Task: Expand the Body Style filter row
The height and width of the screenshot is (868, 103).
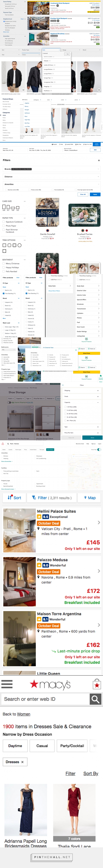Action: point(88,286)
